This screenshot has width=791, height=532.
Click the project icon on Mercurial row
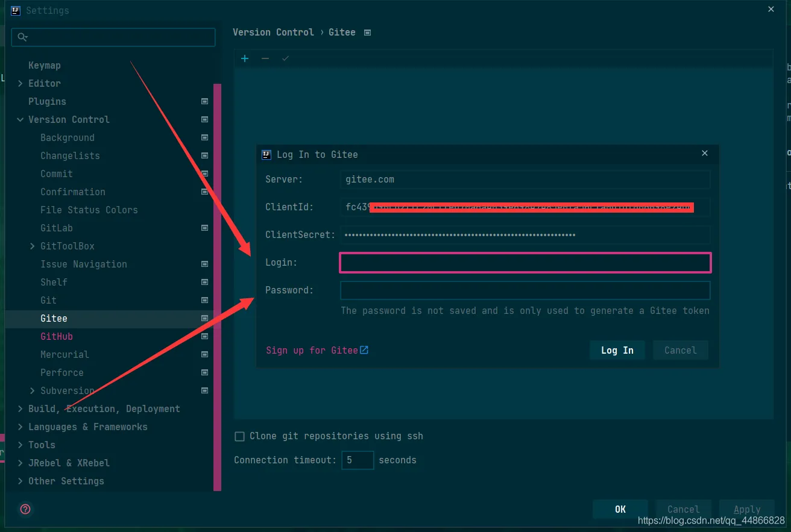pos(205,354)
